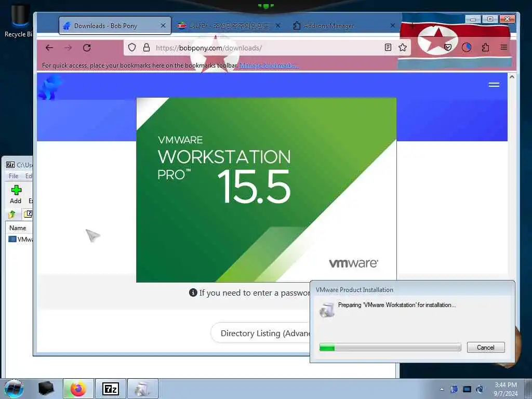Click the VMware Workstation splash image
This screenshot has height=399, width=532.
tap(267, 190)
